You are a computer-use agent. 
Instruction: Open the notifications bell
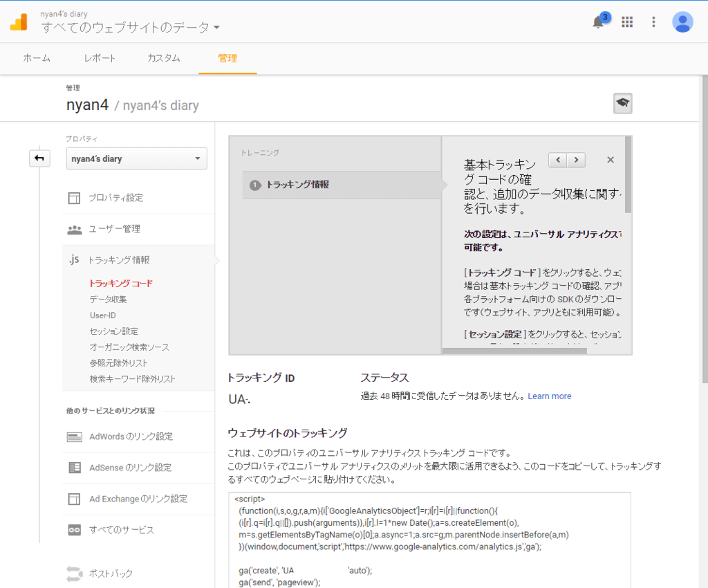point(597,21)
